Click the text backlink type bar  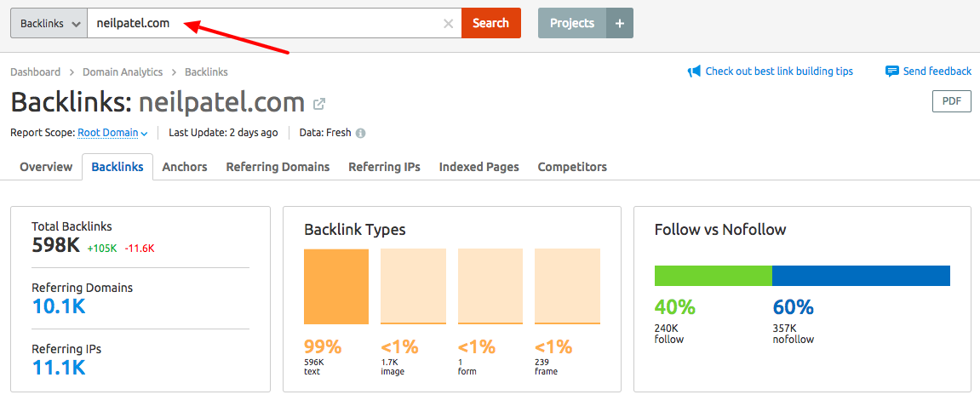coord(336,287)
